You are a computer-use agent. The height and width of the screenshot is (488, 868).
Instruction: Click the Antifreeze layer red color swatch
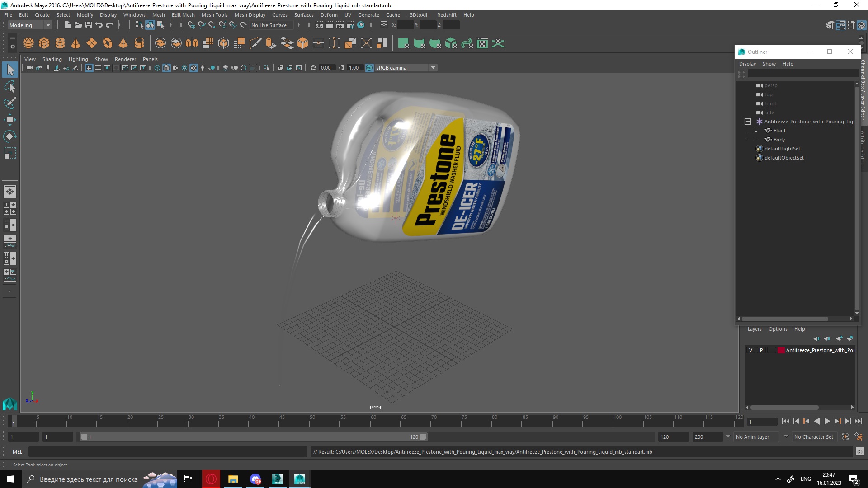pos(781,350)
